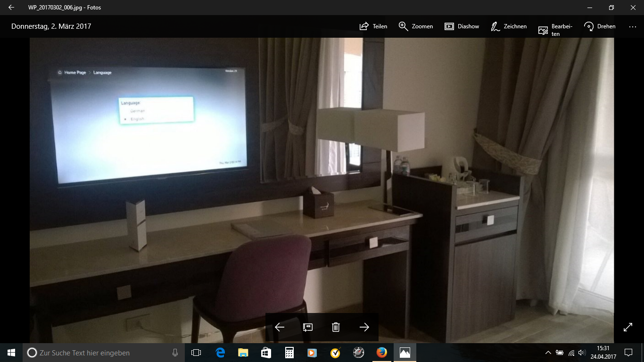Advance to the next photo
644x362 pixels.
pos(364,327)
